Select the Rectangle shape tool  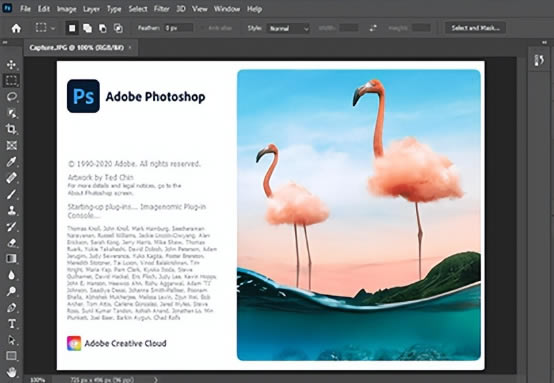pos(11,356)
